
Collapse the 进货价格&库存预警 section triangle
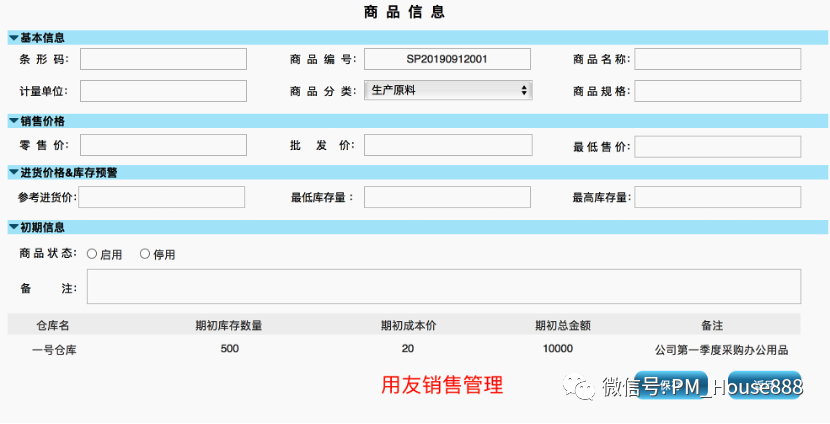pos(13,173)
